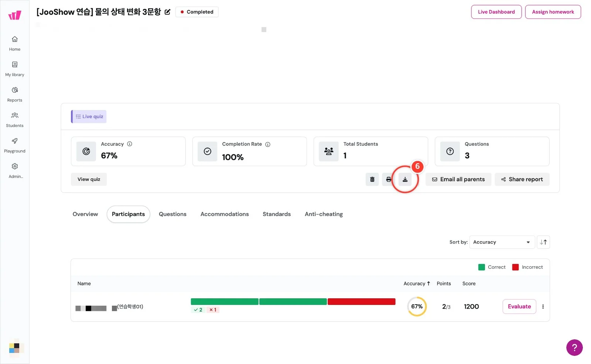Delete the report with trash icon

(x=372, y=179)
